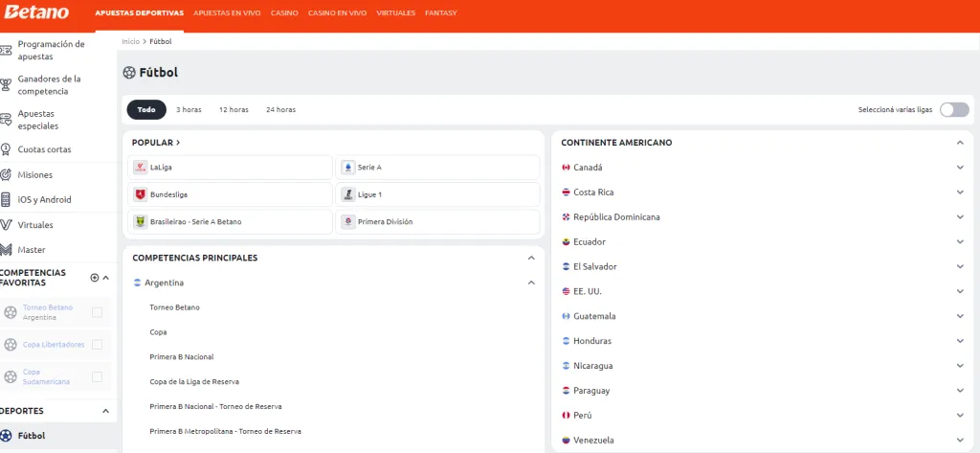Screen dimensions: 980x453
Task: Check the Torneo Betano Argentina checkbox
Action: pyautogui.click(x=97, y=312)
